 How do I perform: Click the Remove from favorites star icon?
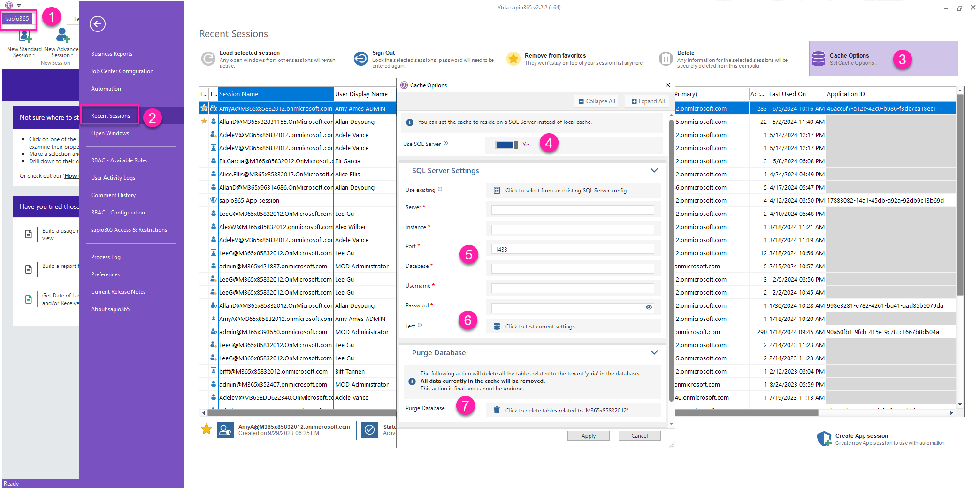point(513,59)
